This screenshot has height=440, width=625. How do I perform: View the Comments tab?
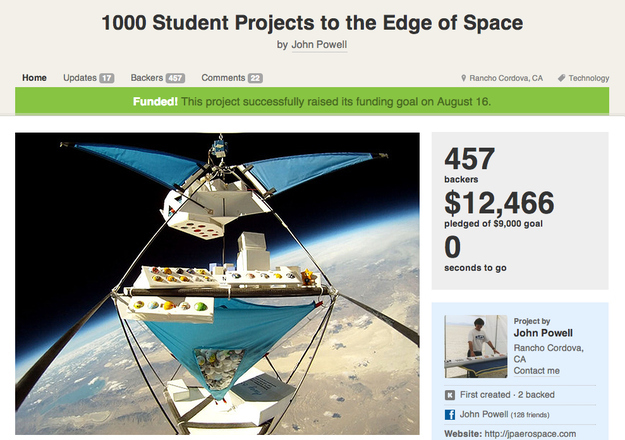coord(223,78)
